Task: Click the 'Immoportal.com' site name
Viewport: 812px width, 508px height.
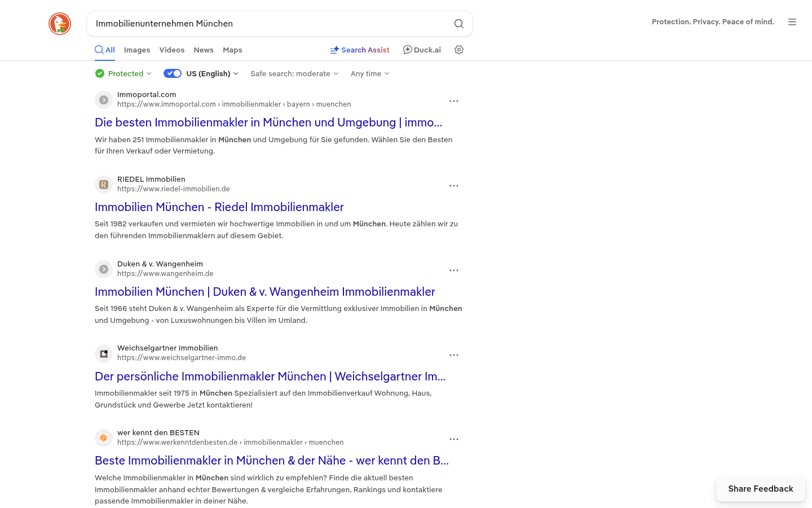Action: [147, 94]
